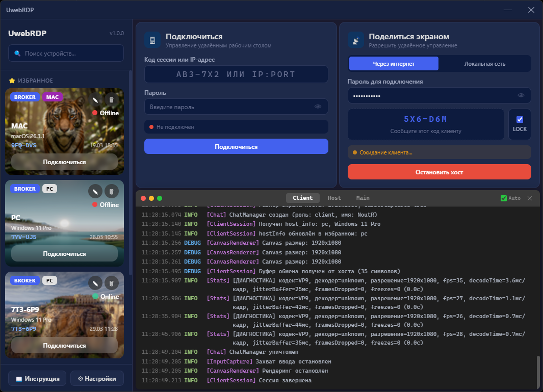Viewport: 543px width, 392px height.
Task: Close the log panel with its X icon
Action: coord(529,198)
